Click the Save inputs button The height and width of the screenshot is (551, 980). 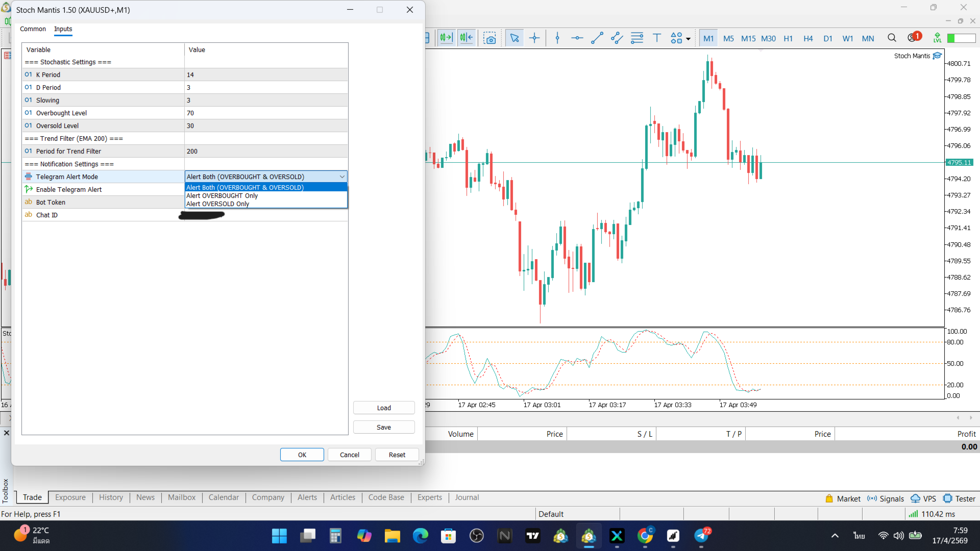coord(384,428)
